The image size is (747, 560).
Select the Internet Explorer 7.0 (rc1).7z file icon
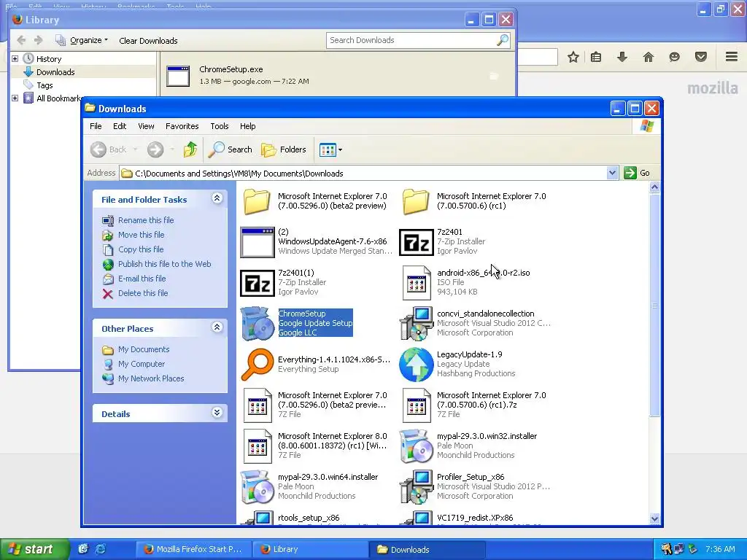[416, 405]
